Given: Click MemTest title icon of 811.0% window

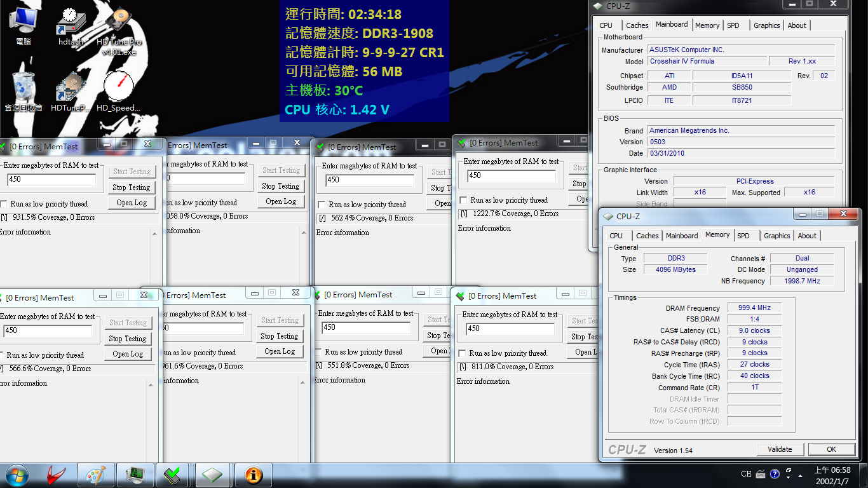Looking at the screenshot, I should [461, 296].
